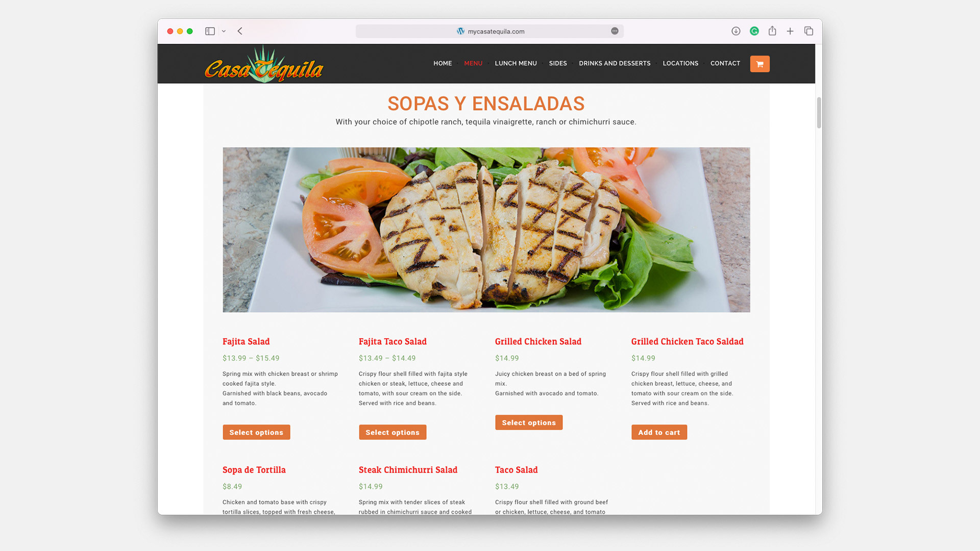Add Grilled Chicken Taco Saldad to cart
The image size is (980, 551).
659,432
